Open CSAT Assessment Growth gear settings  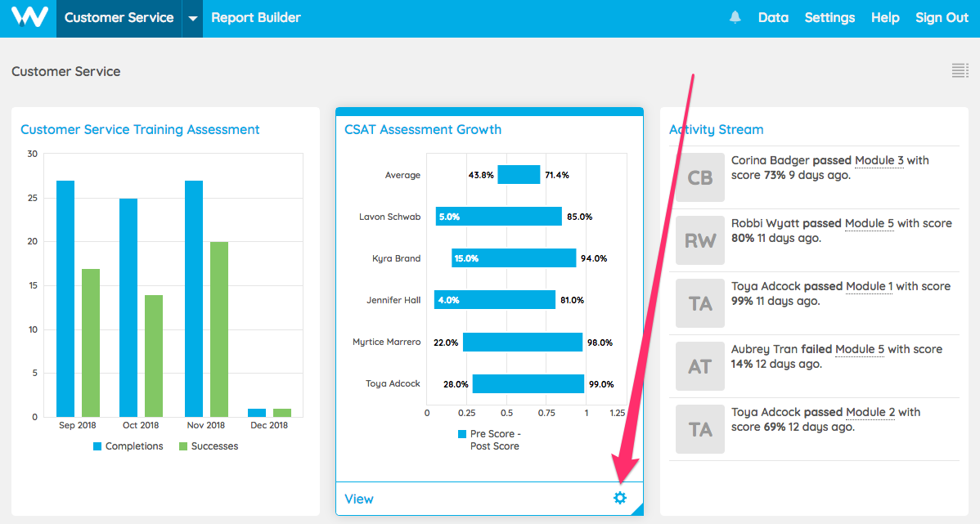click(x=619, y=498)
